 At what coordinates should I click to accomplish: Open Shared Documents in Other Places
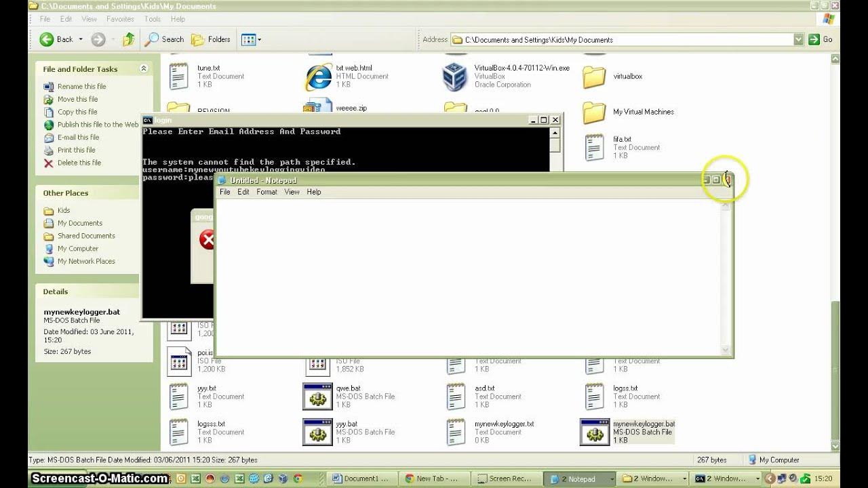point(86,236)
